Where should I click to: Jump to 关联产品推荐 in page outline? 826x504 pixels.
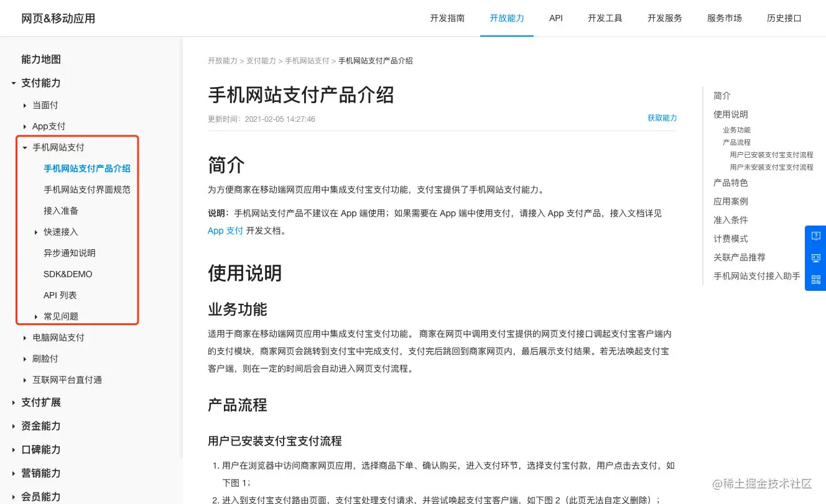point(740,257)
